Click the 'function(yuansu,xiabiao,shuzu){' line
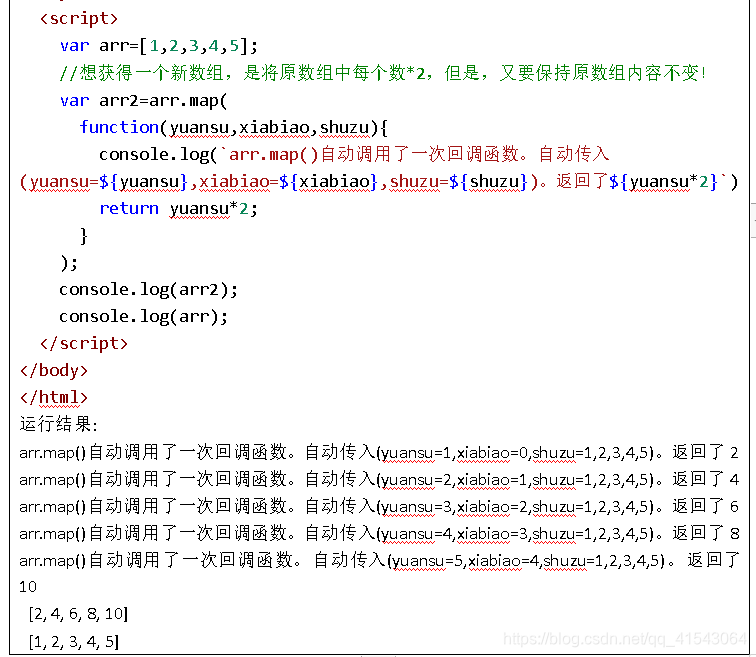Screen dimensions: 756x657 tap(233, 127)
